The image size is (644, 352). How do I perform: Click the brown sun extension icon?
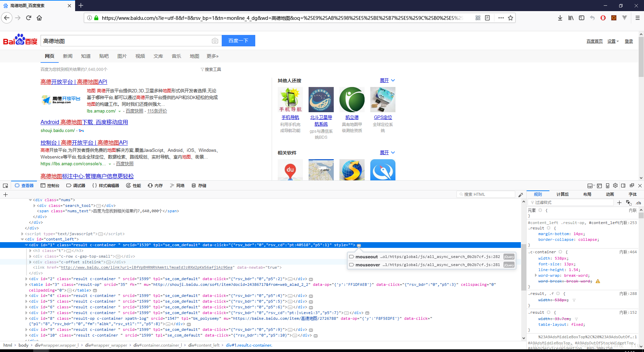[613, 18]
